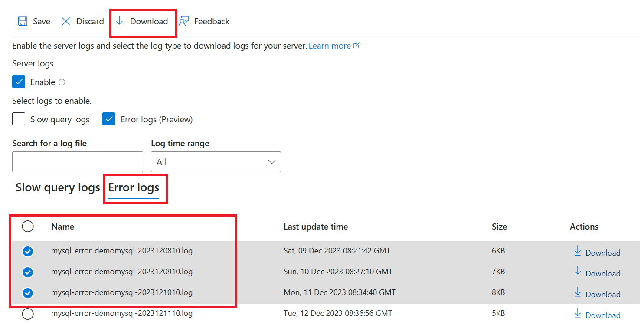This screenshot has height=325, width=644.
Task: Open the Learn more link
Action: coord(330,46)
